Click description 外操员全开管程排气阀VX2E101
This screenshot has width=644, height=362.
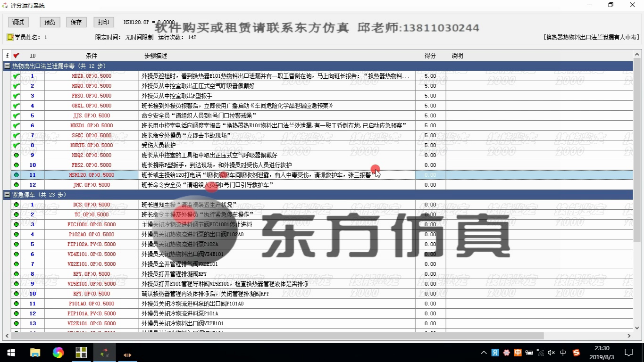[180, 264]
